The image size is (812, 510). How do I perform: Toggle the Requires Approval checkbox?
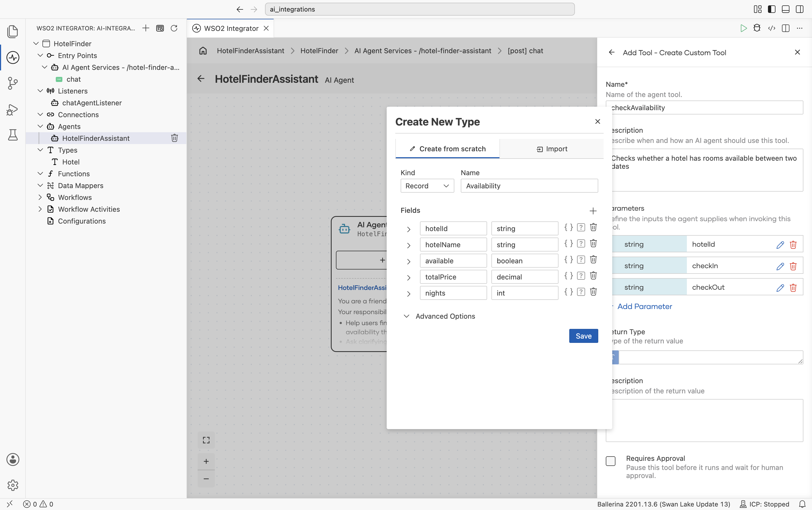pos(610,461)
